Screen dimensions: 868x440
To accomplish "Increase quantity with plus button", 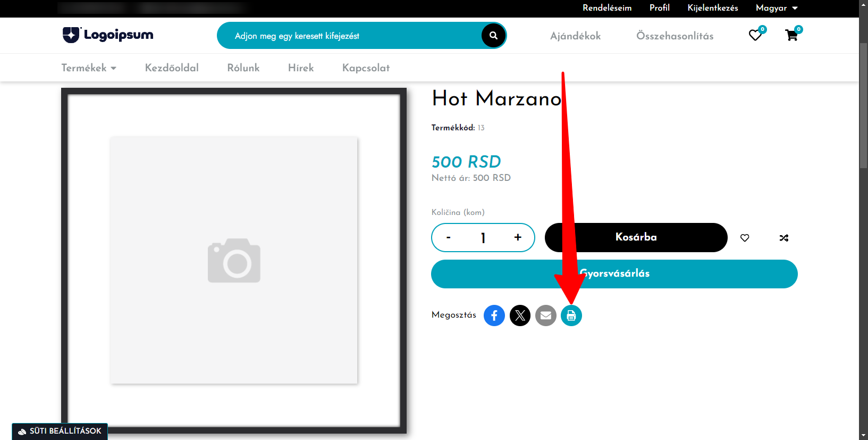I will click(x=518, y=237).
